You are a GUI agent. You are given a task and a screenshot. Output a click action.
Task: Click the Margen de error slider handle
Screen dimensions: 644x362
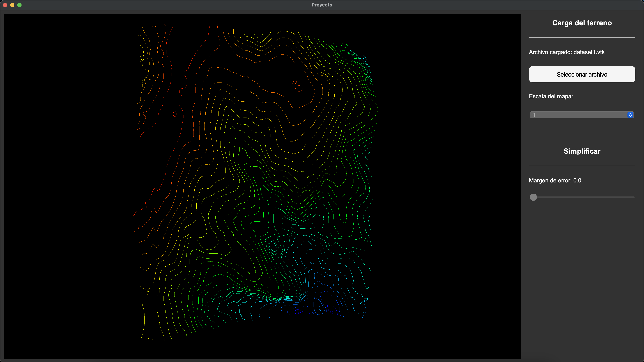click(x=533, y=197)
